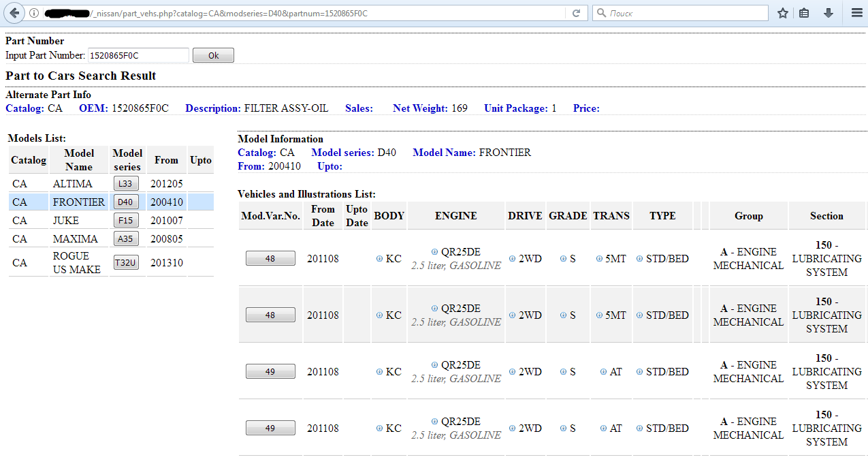Click the TYPE column header
The width and height of the screenshot is (868, 468).
662,215
